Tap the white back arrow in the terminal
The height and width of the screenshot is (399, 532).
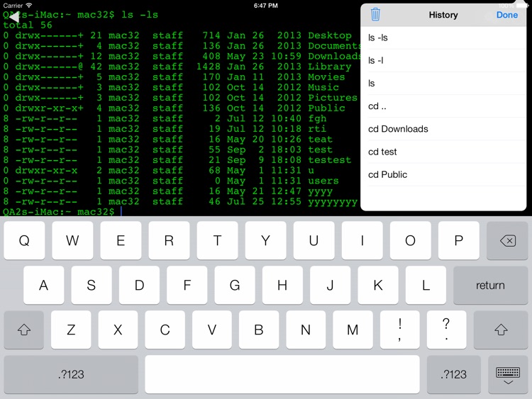coord(13,16)
